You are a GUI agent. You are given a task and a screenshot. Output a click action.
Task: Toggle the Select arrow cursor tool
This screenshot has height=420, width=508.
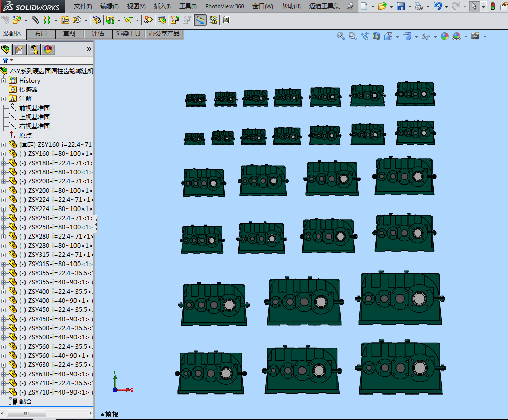tap(474, 6)
